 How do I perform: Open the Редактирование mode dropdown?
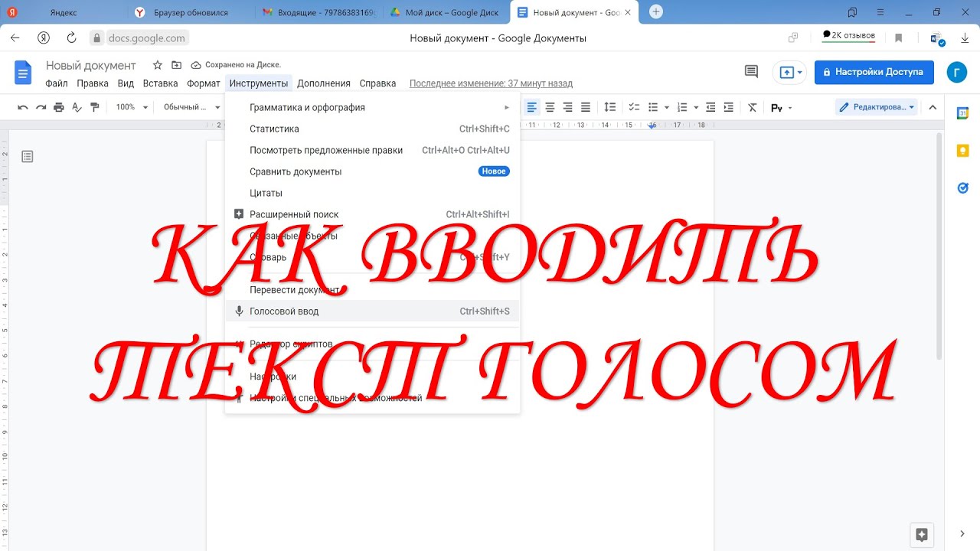point(876,107)
